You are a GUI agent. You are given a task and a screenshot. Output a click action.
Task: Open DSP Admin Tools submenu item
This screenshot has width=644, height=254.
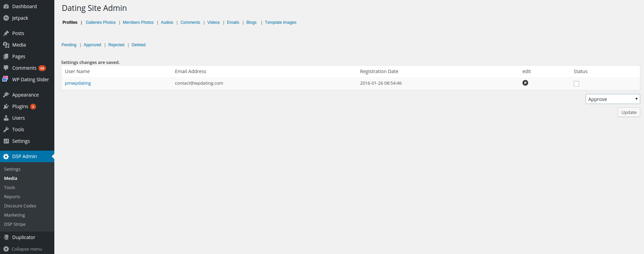tap(10, 187)
